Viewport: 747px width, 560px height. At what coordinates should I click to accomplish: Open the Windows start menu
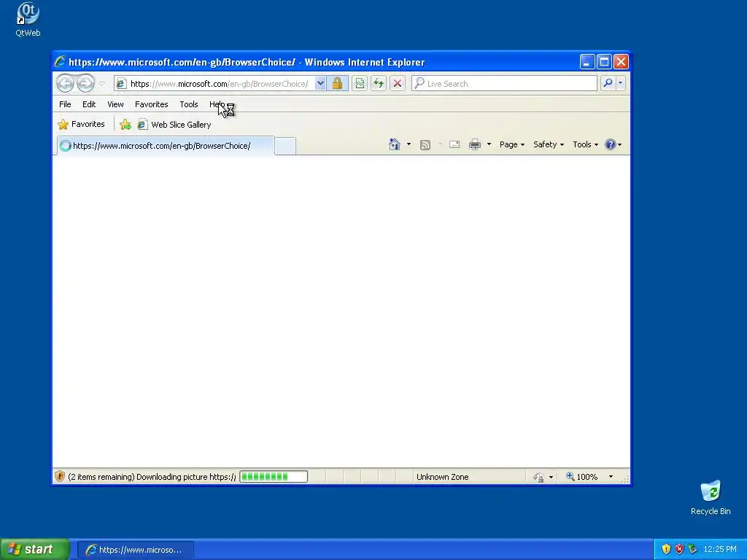35,549
